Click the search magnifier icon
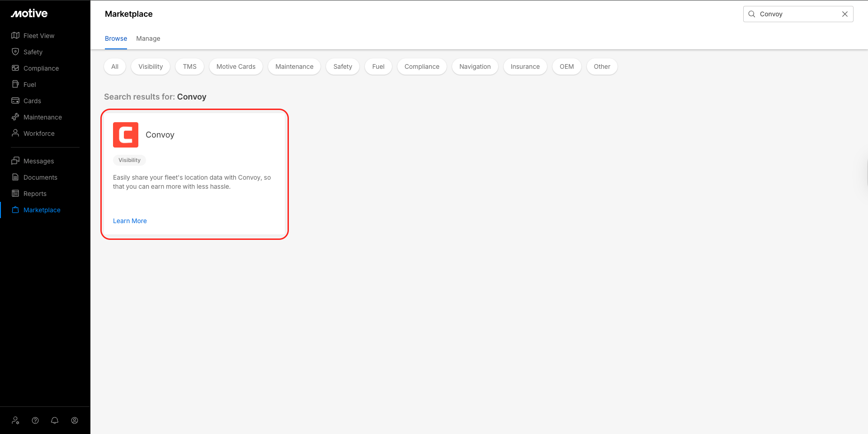 coord(752,14)
